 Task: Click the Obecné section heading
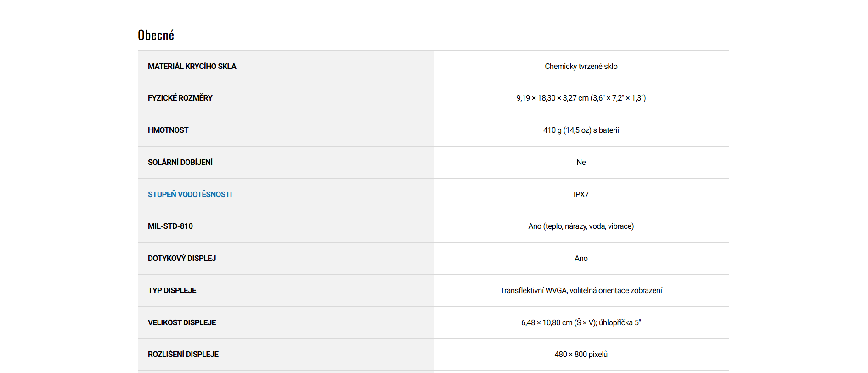tap(156, 35)
